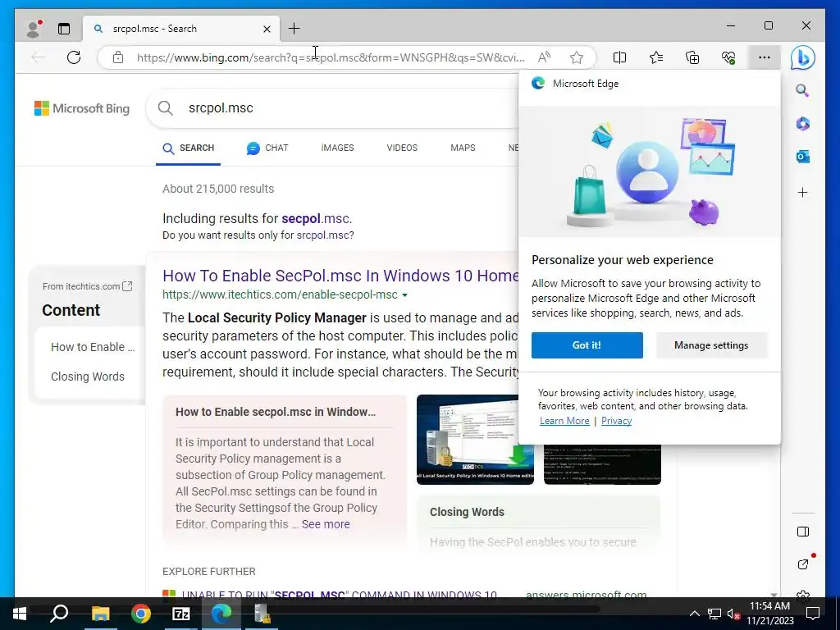
Task: Switch to the IMAGES tab
Action: pos(337,148)
